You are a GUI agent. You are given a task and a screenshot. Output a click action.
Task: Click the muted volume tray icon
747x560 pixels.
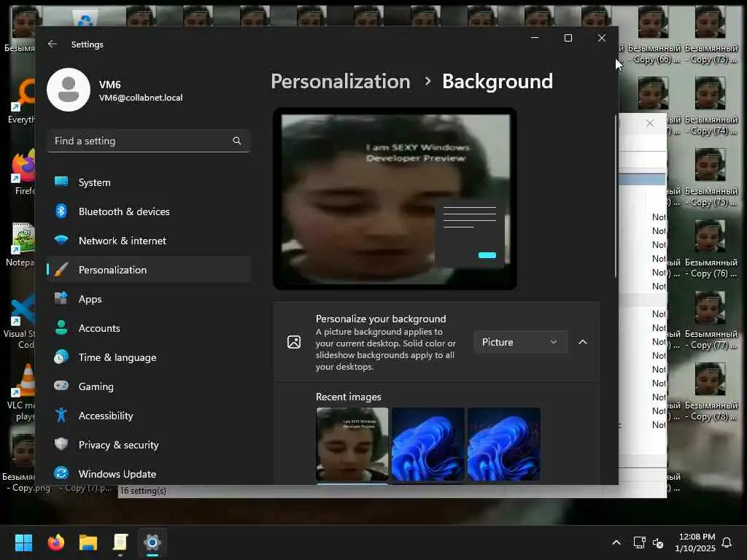[x=658, y=542]
